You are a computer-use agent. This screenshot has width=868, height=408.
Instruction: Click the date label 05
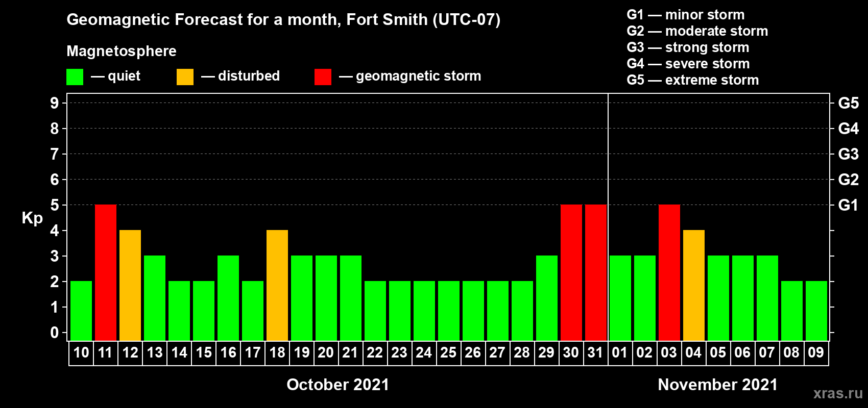(x=718, y=353)
